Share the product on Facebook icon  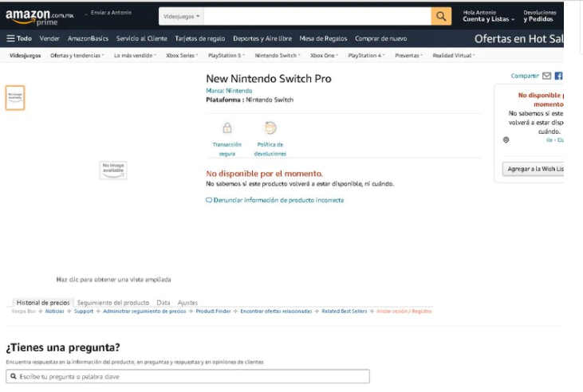tap(558, 76)
